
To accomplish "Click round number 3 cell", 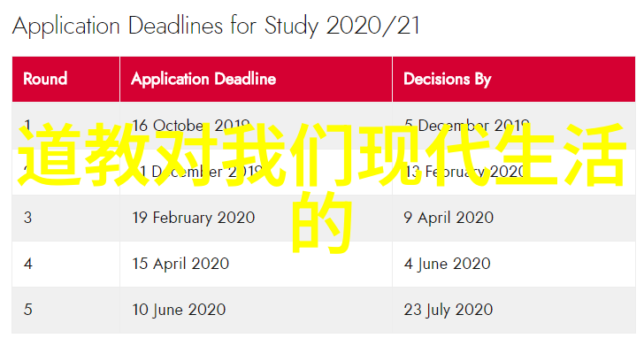I will (65, 218).
